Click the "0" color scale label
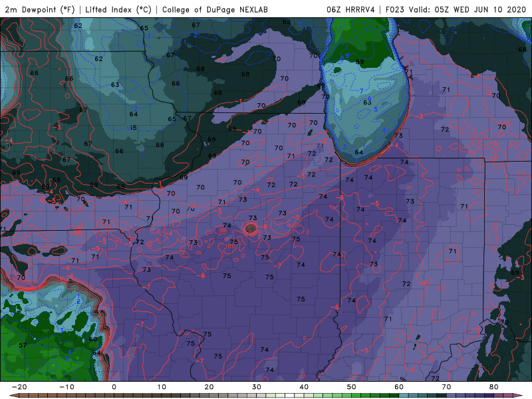Image resolution: width=532 pixels, height=399 pixels. tap(114, 387)
